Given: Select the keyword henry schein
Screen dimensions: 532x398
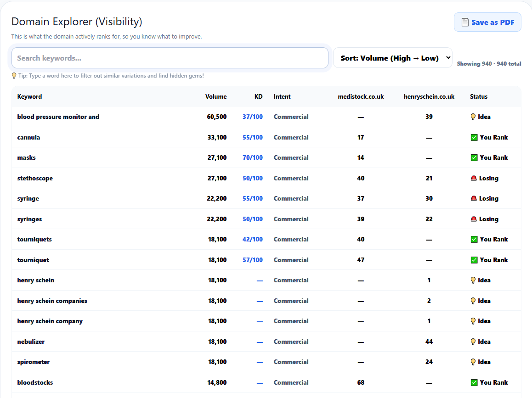Looking at the screenshot, I should 36,280.
